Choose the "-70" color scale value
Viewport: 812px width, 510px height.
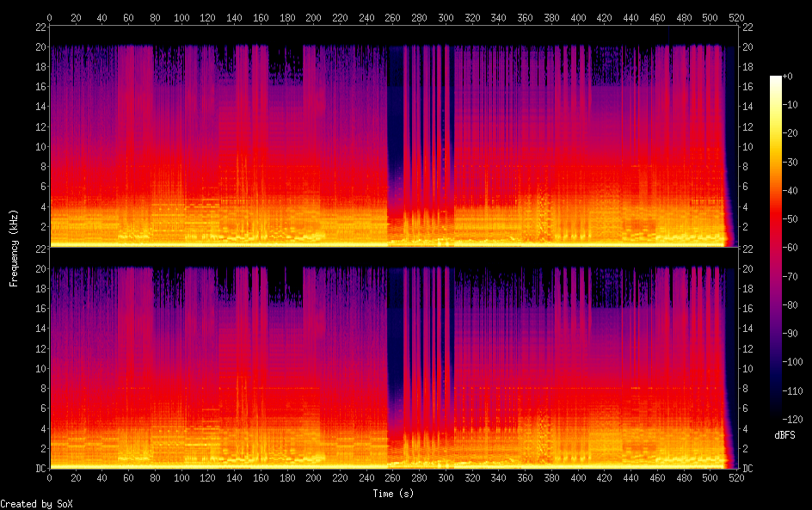click(x=790, y=276)
